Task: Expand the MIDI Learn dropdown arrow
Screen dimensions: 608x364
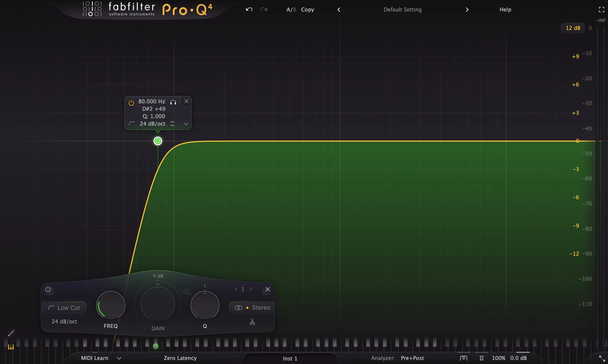Action: 119,358
